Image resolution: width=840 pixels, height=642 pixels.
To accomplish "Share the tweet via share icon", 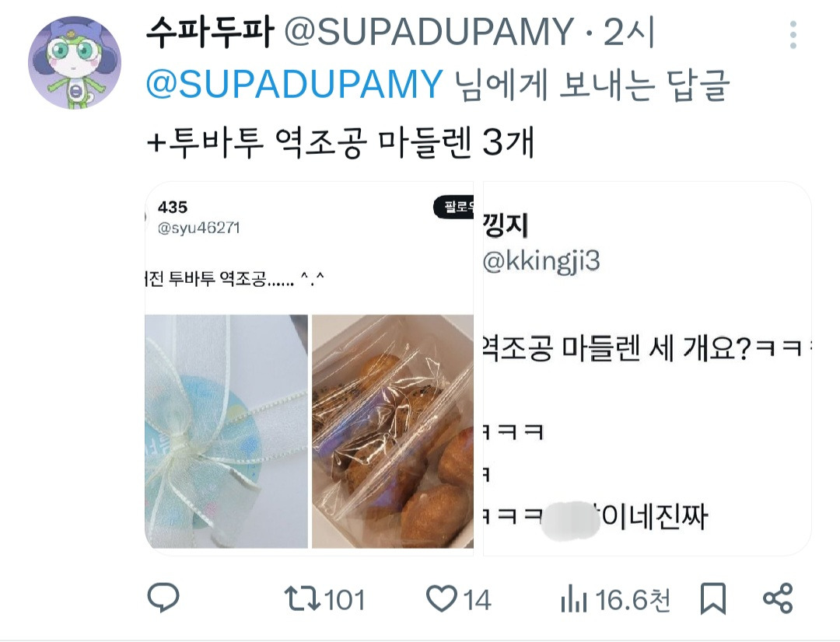I will pyautogui.click(x=778, y=598).
